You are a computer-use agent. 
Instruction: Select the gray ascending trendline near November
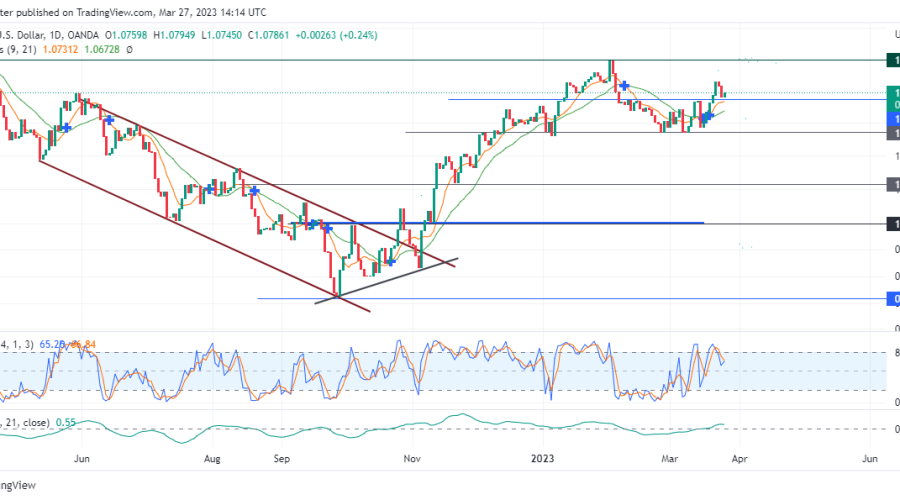(x=386, y=281)
